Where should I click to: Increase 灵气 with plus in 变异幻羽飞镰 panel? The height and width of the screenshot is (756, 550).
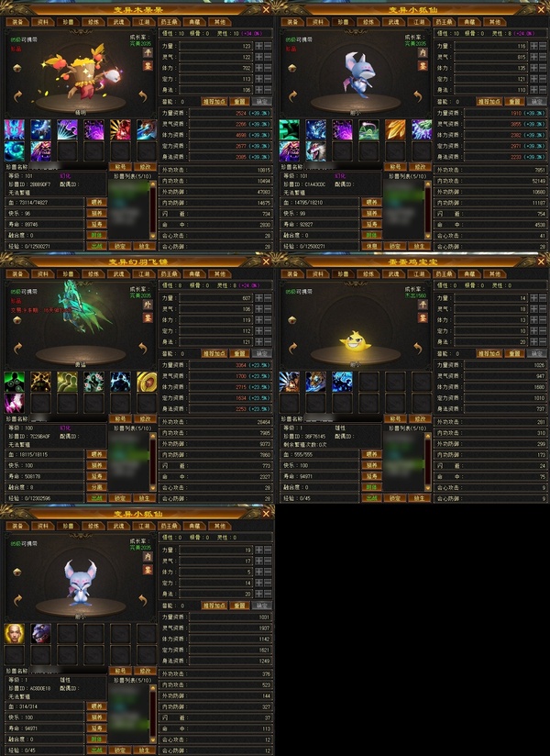(x=259, y=309)
